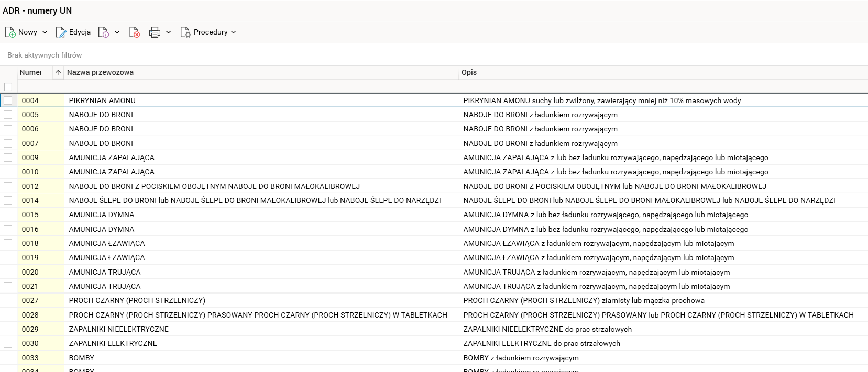Click the delete document icon
This screenshot has height=372, width=868.
point(135,32)
